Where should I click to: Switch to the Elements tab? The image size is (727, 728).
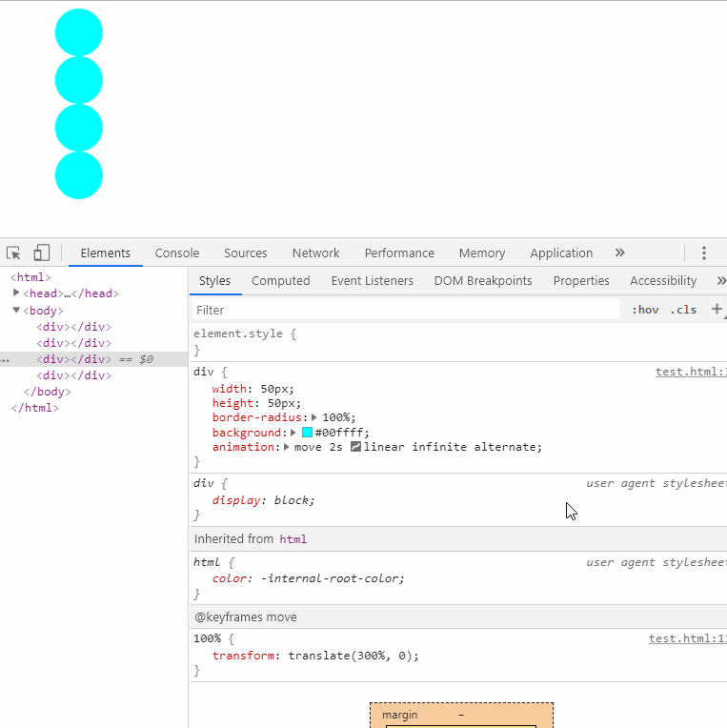[x=106, y=253]
